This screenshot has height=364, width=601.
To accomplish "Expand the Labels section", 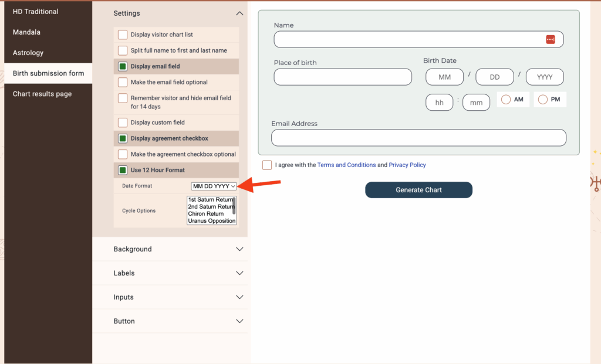I will [239, 273].
